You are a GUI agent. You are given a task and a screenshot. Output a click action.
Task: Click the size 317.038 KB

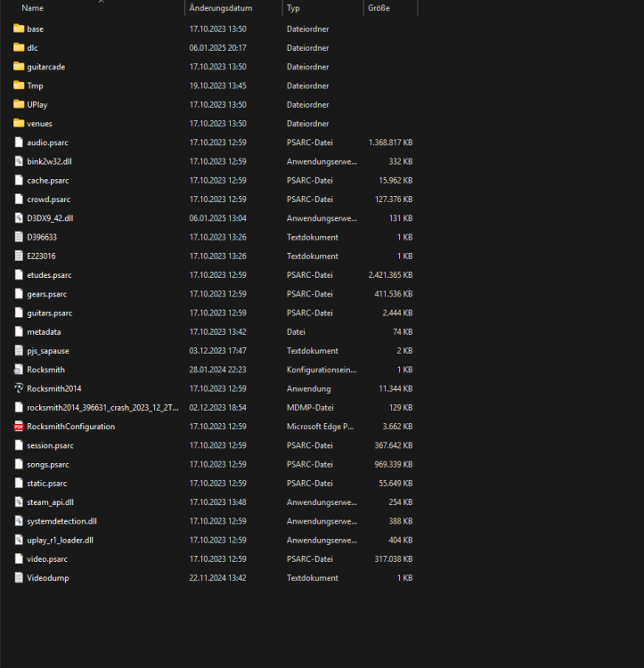pyautogui.click(x=394, y=559)
